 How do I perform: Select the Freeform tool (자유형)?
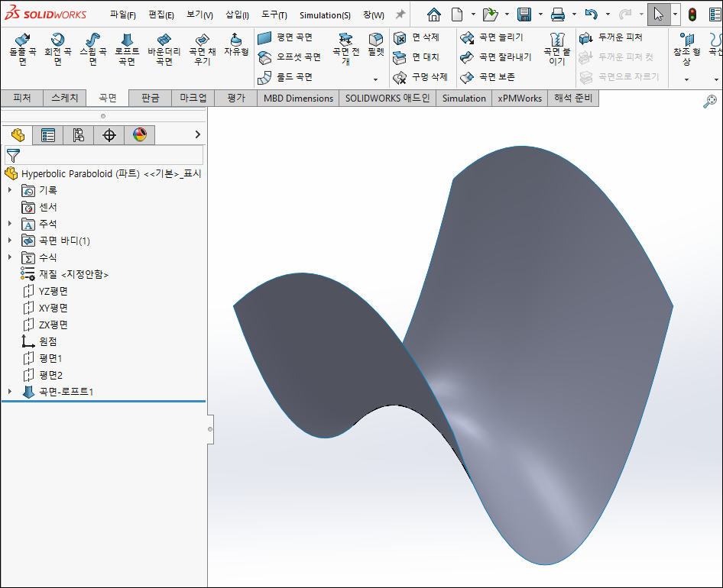[x=236, y=45]
